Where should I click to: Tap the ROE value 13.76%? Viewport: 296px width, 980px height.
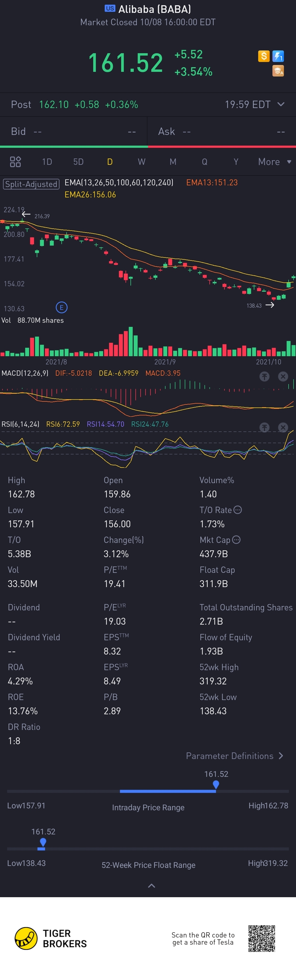[x=23, y=711]
